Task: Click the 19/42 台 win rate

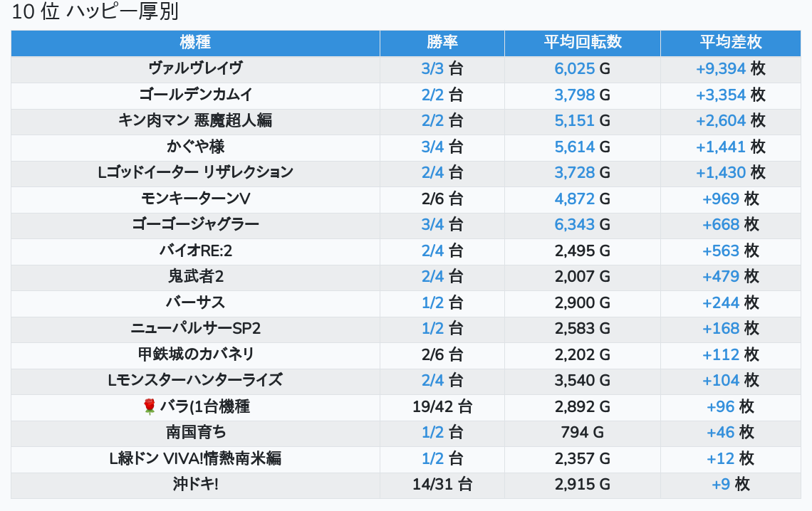Action: tap(442, 406)
